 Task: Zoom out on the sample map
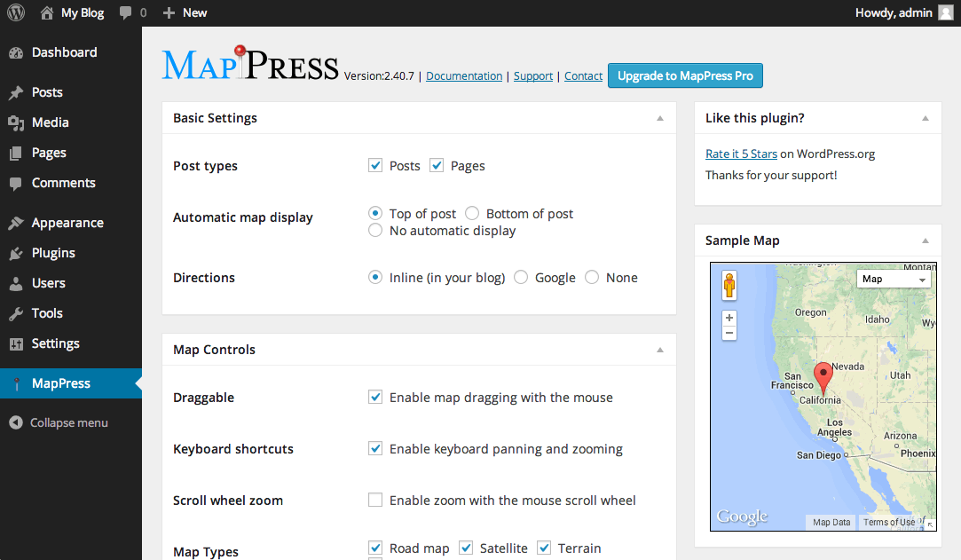click(x=729, y=333)
